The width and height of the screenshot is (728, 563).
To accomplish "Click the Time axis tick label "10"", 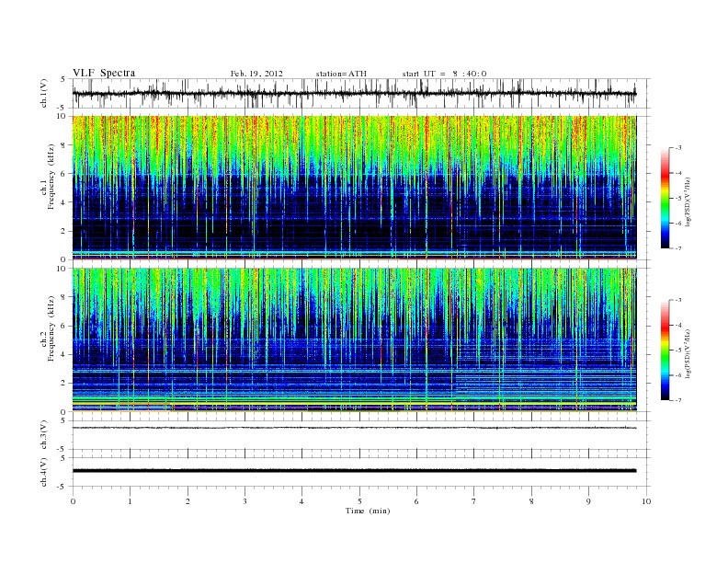I will 646,501.
